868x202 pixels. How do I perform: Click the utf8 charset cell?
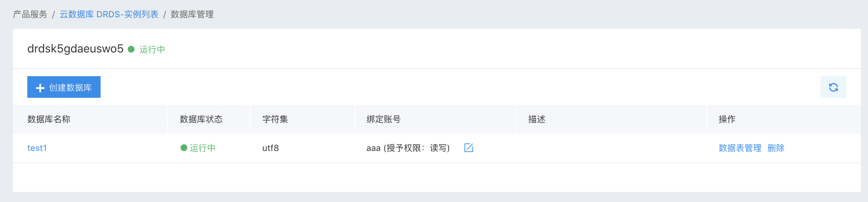click(271, 148)
